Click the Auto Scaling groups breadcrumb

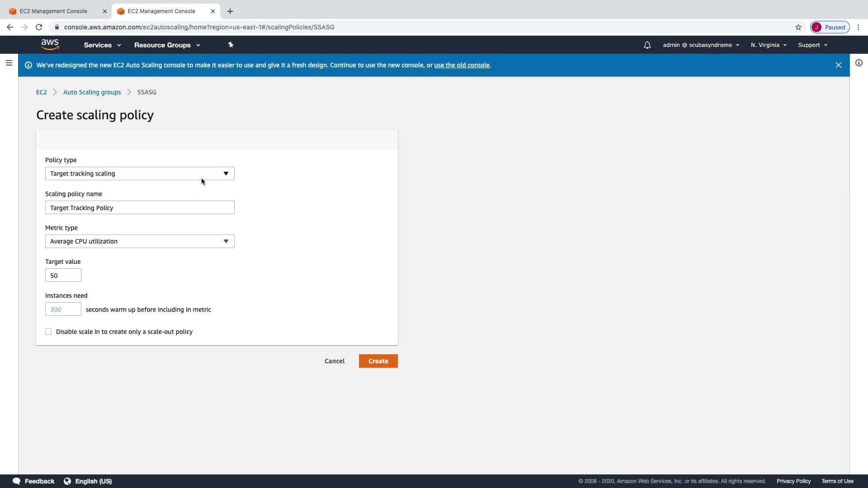[92, 92]
